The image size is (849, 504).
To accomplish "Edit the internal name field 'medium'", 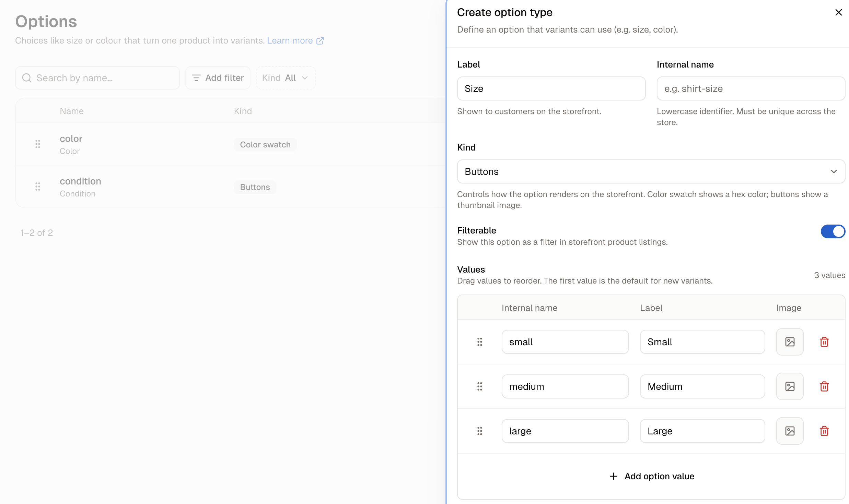I will click(565, 386).
